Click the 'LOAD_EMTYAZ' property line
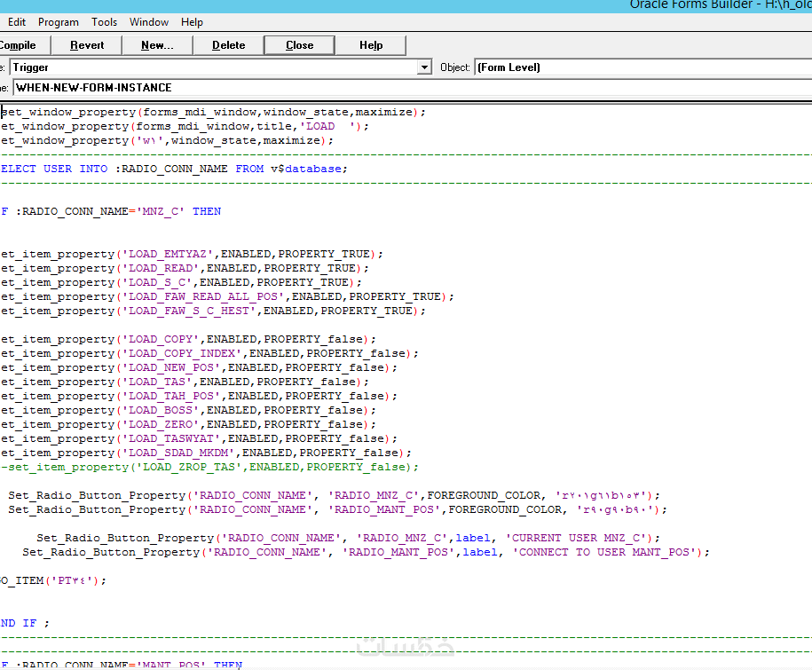Image resolution: width=812 pixels, height=670 pixels. tap(192, 254)
